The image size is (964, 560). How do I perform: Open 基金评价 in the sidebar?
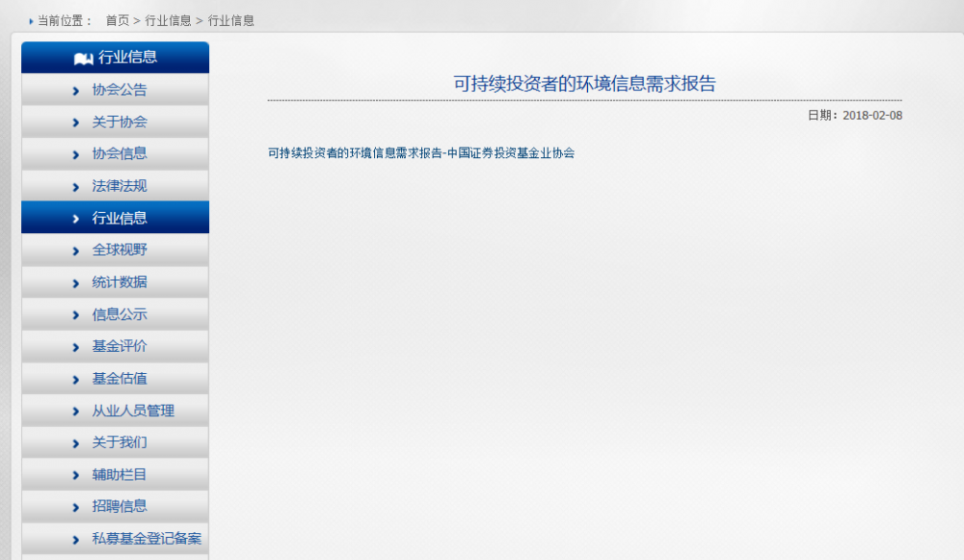pyautogui.click(x=115, y=346)
